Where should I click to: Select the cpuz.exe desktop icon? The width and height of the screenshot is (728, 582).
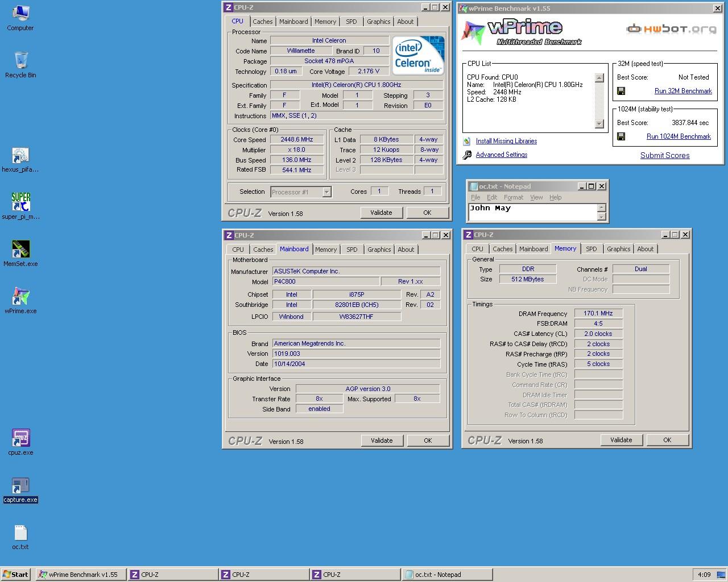[20, 442]
